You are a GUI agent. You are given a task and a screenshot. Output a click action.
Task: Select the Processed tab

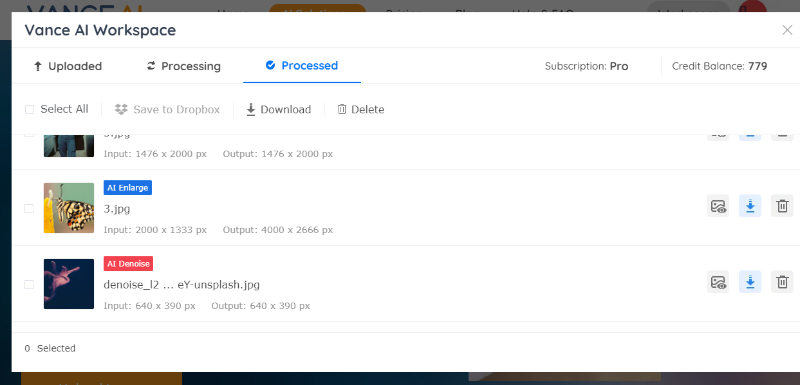click(302, 66)
